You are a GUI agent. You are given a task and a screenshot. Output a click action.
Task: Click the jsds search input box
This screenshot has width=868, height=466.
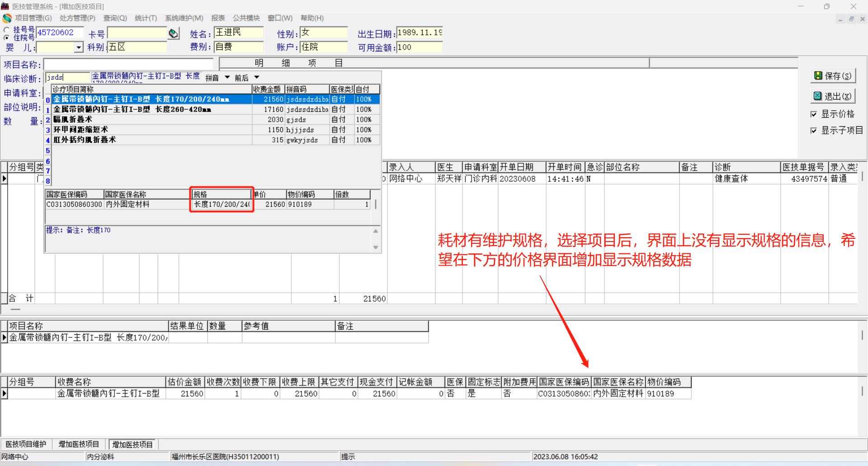(x=68, y=77)
